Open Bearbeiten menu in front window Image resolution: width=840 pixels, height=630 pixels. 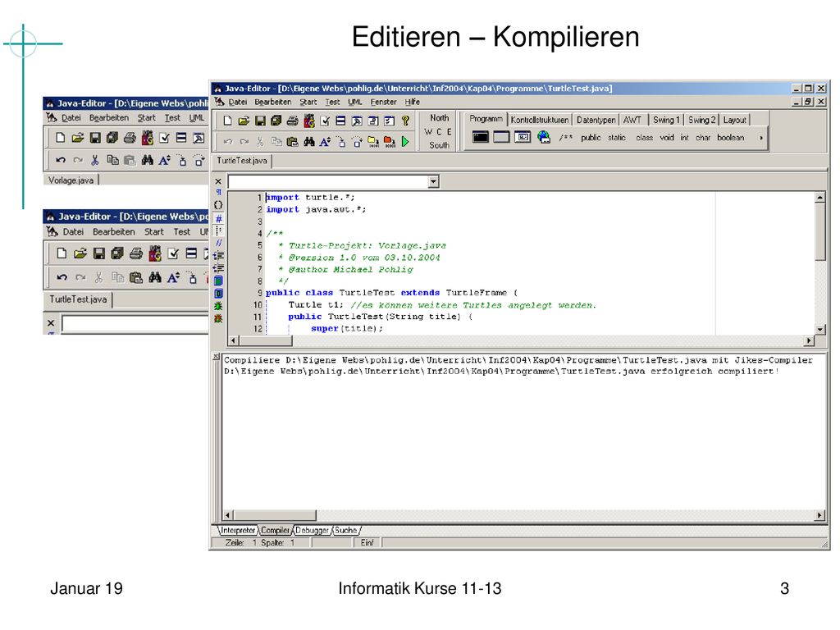pyautogui.click(x=272, y=102)
